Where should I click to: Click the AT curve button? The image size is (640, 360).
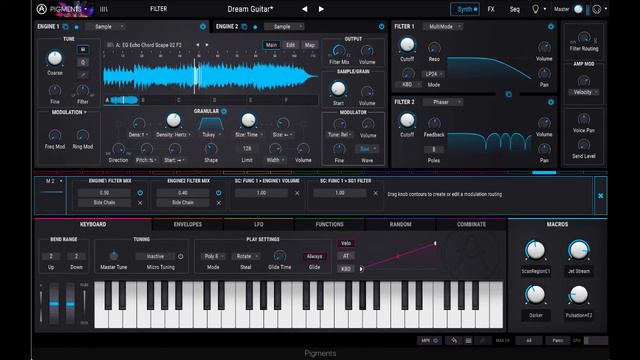coord(346,256)
